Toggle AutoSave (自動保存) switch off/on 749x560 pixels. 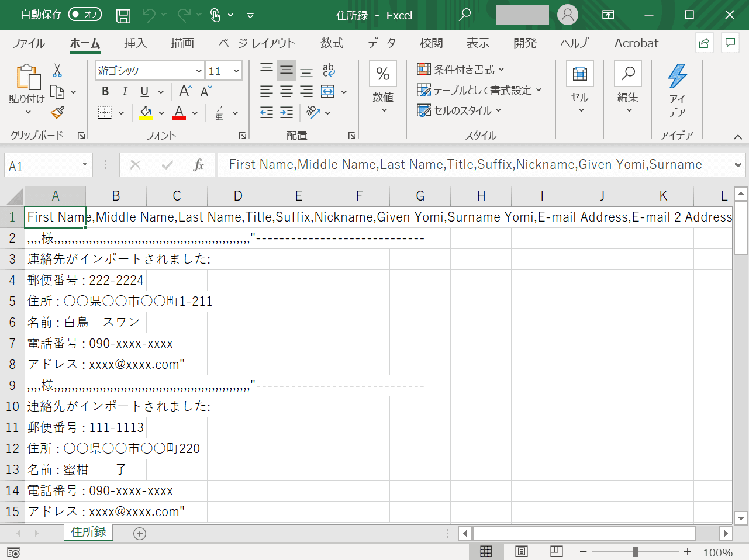[85, 15]
